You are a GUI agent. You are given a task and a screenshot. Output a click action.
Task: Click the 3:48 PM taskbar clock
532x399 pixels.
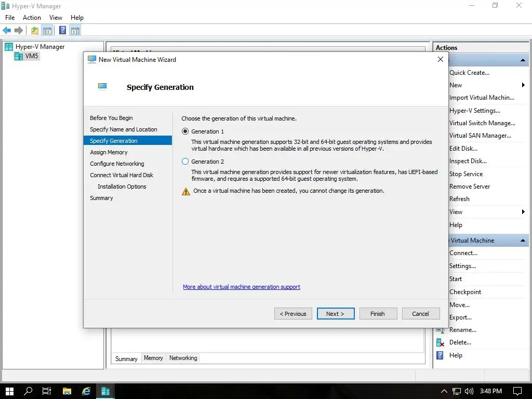point(491,391)
